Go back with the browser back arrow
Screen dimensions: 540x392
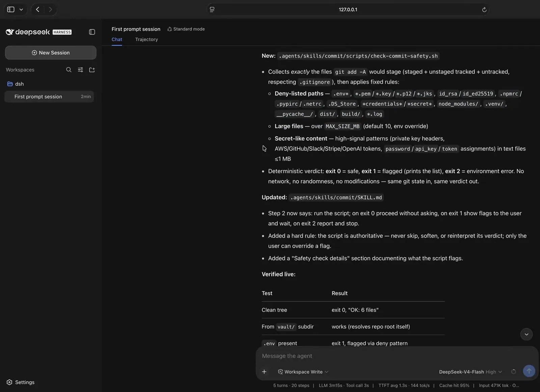37,9
